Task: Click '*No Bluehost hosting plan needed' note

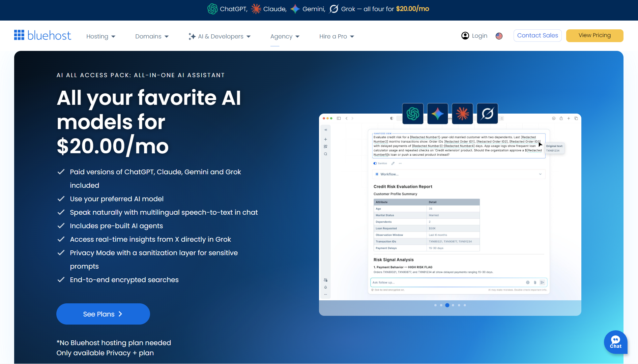Action: [x=114, y=343]
